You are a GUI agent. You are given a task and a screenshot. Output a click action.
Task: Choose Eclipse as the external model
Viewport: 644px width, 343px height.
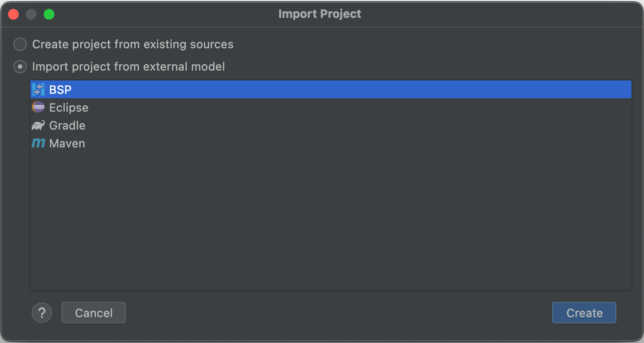pyautogui.click(x=69, y=108)
